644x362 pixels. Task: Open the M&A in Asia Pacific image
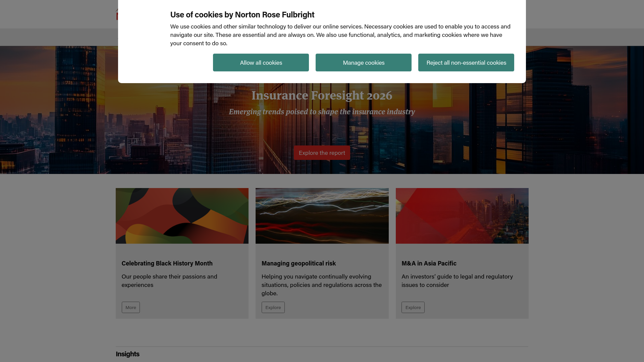click(x=462, y=216)
